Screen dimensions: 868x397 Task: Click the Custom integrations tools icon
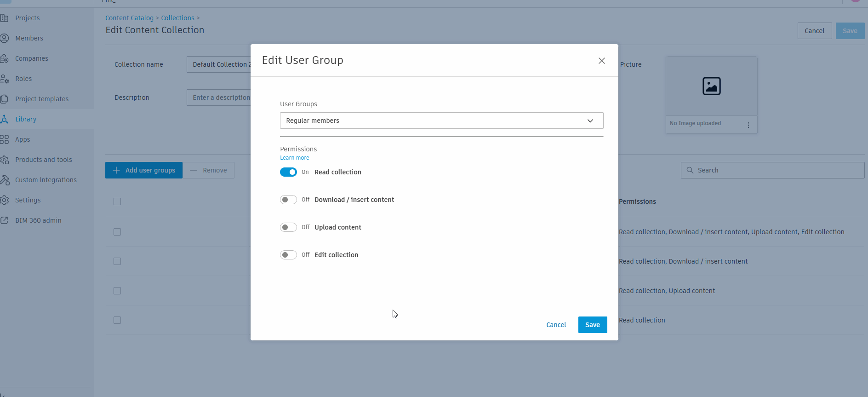(x=5, y=180)
